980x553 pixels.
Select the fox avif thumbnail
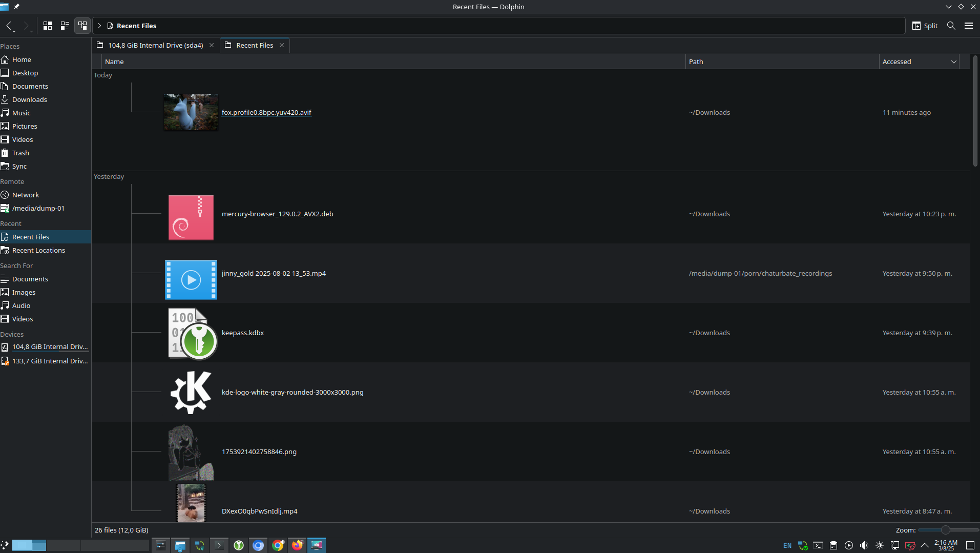coord(191,112)
